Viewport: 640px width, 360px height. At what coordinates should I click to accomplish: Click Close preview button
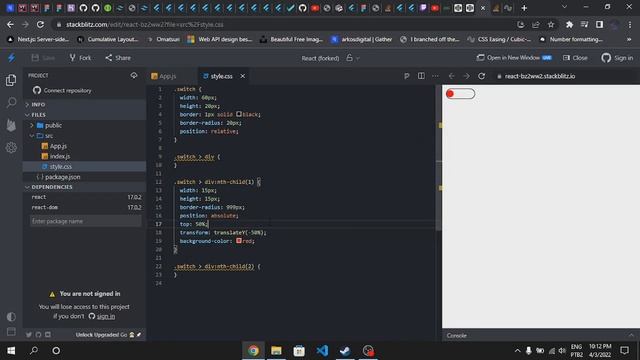[576, 58]
